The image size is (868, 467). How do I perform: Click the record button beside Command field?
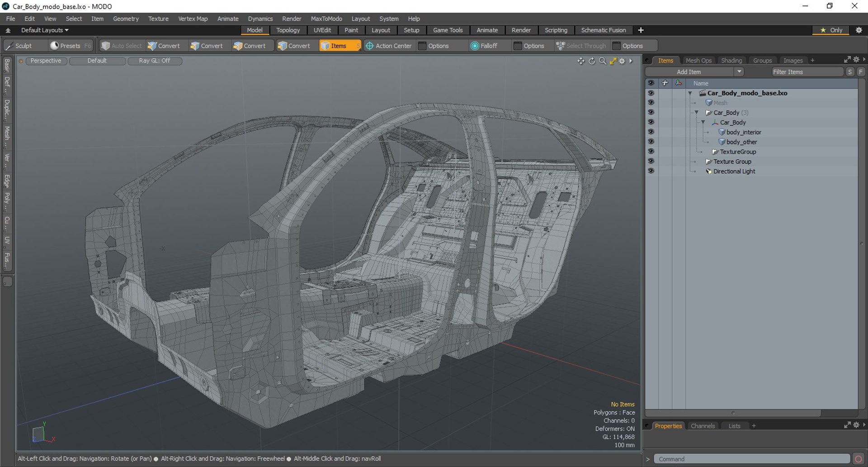click(858, 459)
